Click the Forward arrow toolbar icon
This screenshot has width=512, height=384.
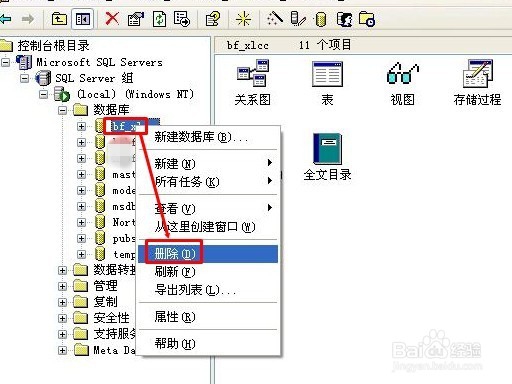tap(28, 19)
